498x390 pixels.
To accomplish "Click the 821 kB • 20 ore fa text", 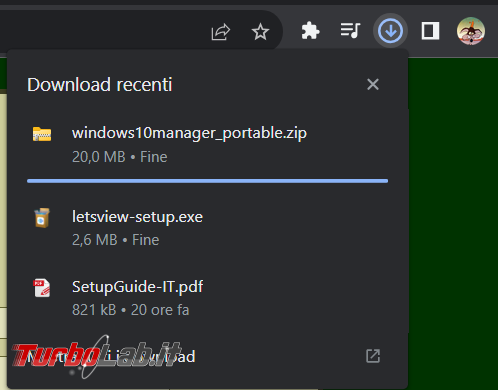I will 131,310.
